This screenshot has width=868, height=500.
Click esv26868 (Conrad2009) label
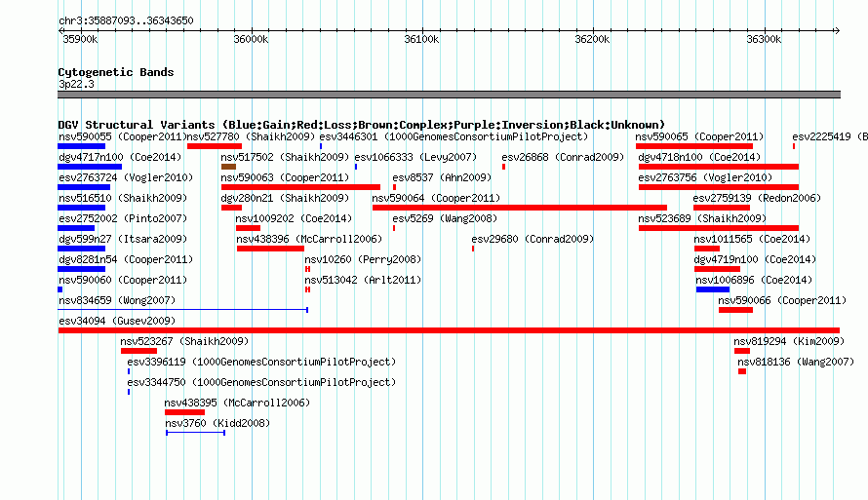pos(563,157)
